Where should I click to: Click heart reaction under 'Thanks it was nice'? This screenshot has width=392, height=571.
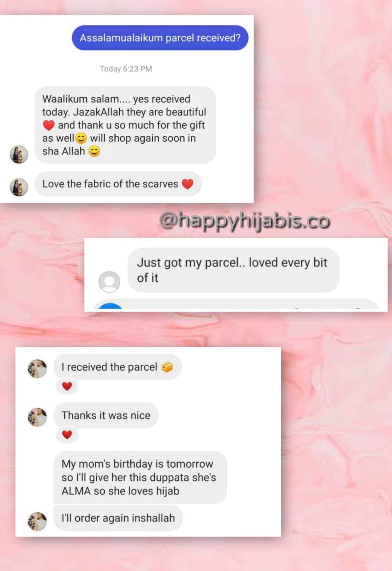click(67, 435)
